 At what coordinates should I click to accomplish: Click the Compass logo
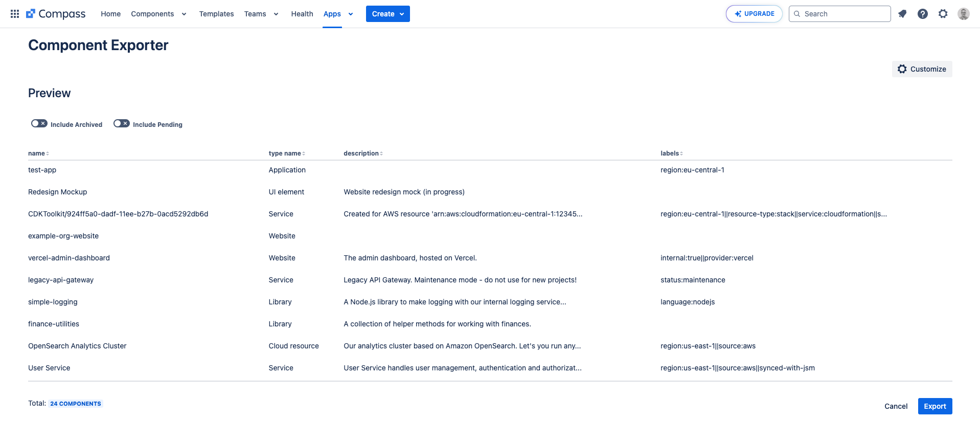56,14
